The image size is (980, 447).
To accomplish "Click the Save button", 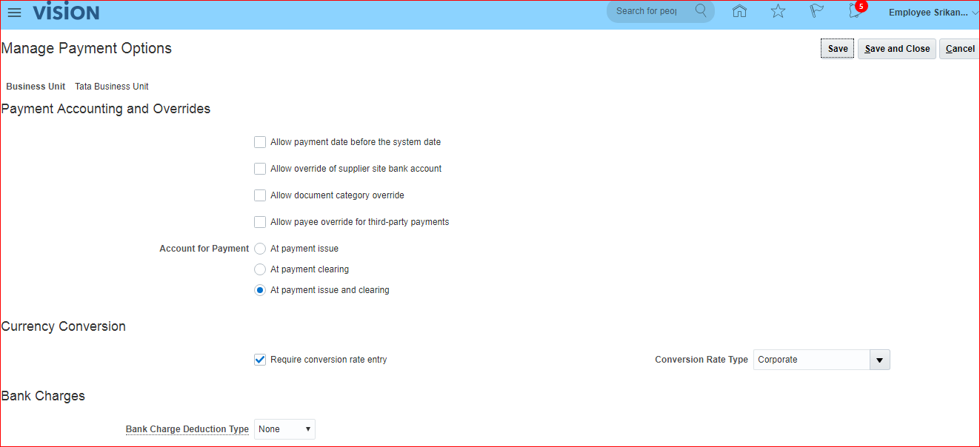I will (838, 49).
